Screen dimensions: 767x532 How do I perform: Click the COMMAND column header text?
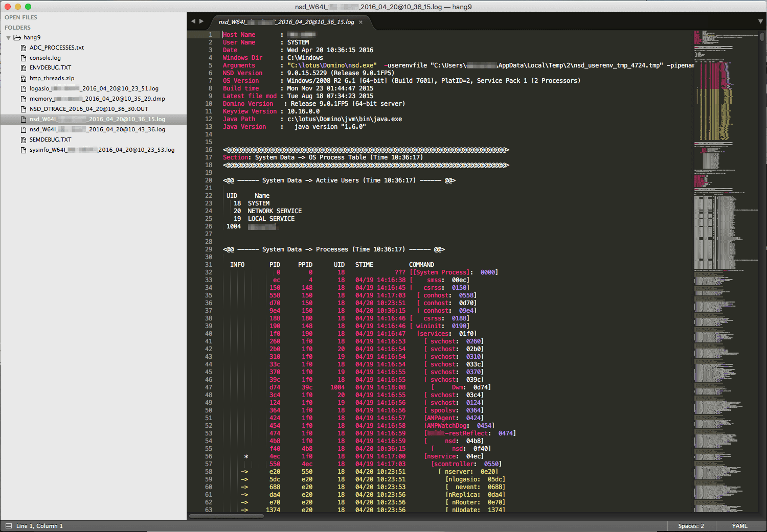coord(421,265)
